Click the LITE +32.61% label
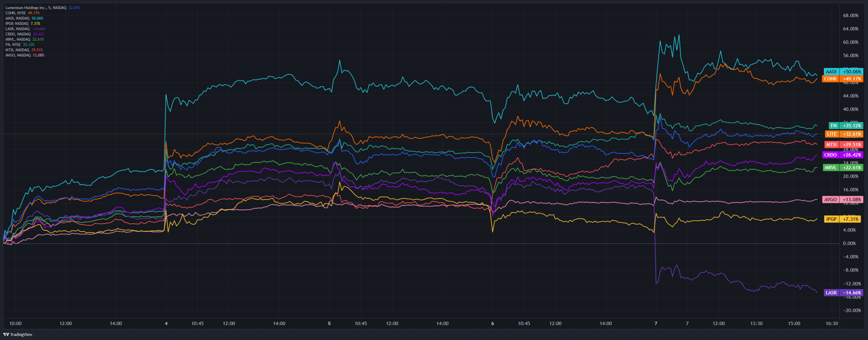Viewport: 868px width, 340px height. click(844, 134)
